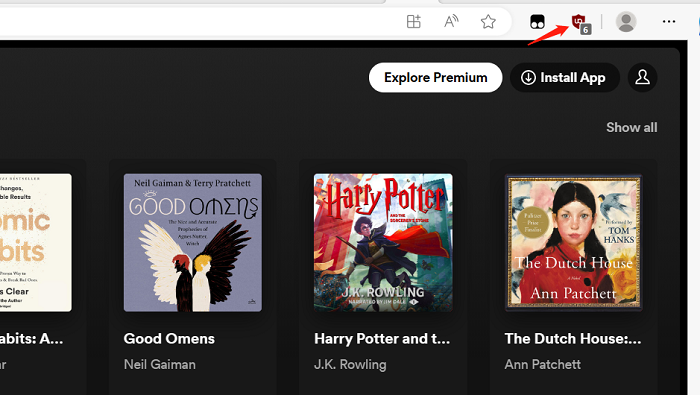This screenshot has width=700, height=395.
Task: Open Spotify user account icon
Action: click(x=642, y=77)
